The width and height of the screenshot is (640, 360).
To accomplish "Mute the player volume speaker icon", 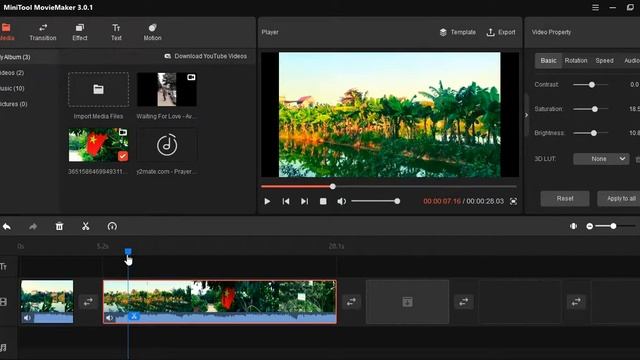I will [x=342, y=201].
